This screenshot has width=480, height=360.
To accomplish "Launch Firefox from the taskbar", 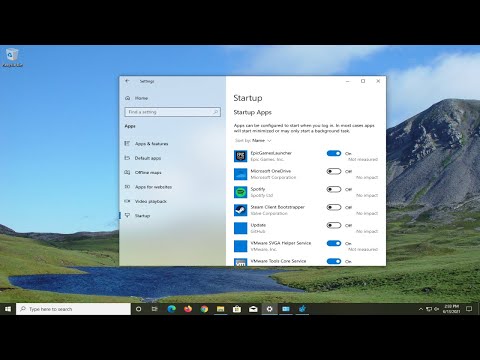I will [x=188, y=309].
